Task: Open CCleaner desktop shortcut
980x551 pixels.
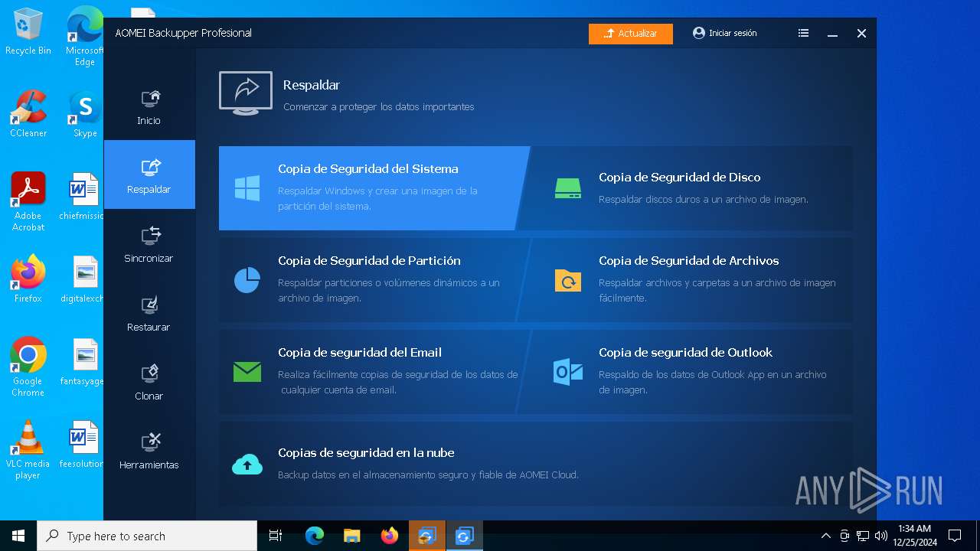Action: 28,114
